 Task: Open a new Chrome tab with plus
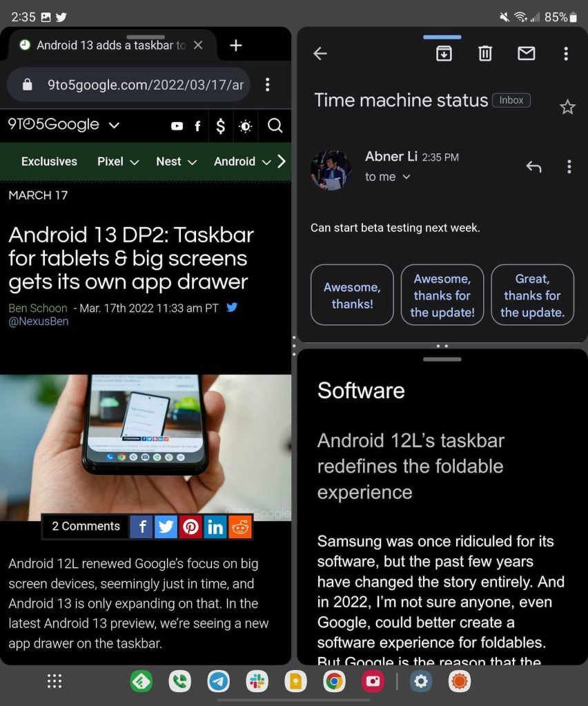[x=236, y=45]
